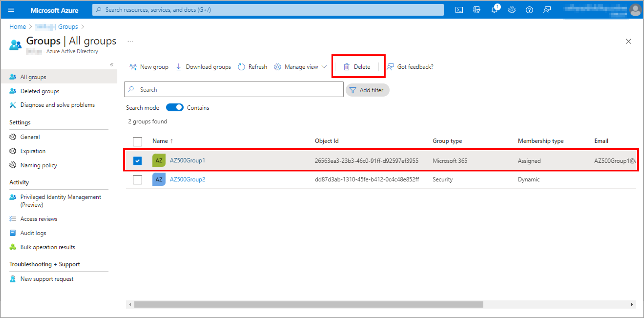Click object ID 26563ea3-23b3-46c0-91ff-d92597ef3955
Viewport: 644px width, 318px height.
(x=366, y=161)
